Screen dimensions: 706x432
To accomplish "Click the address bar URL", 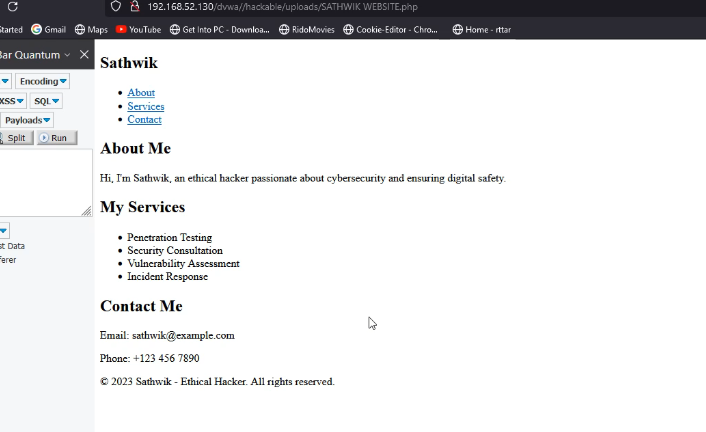I will click(x=282, y=7).
